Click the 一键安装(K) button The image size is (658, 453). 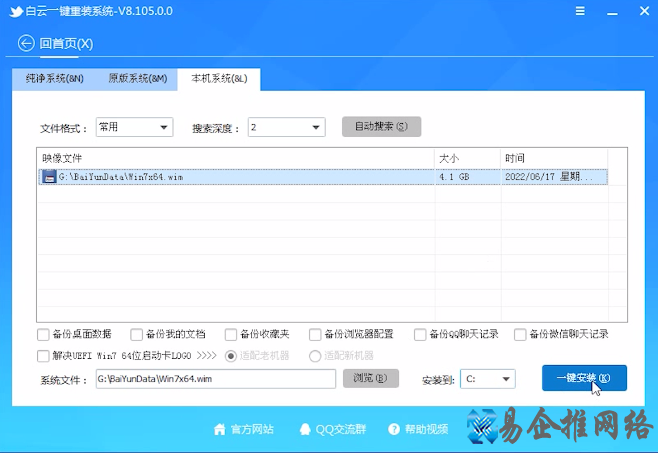tap(584, 378)
